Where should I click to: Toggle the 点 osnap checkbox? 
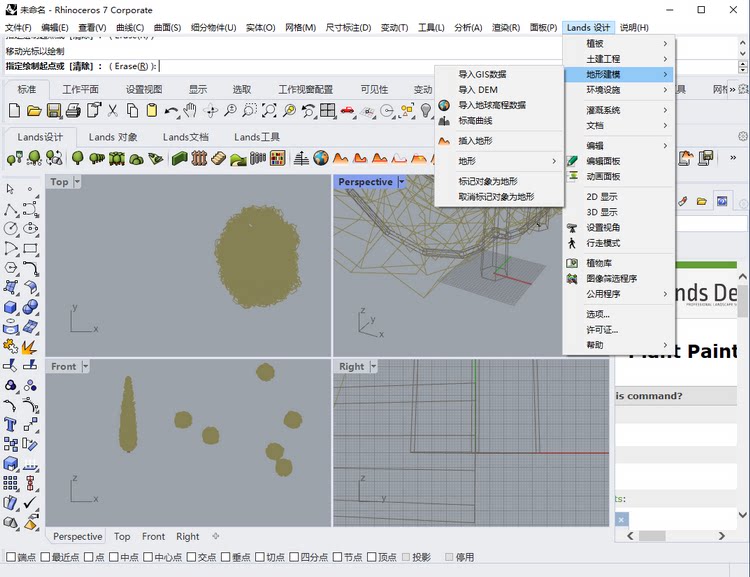click(88, 557)
